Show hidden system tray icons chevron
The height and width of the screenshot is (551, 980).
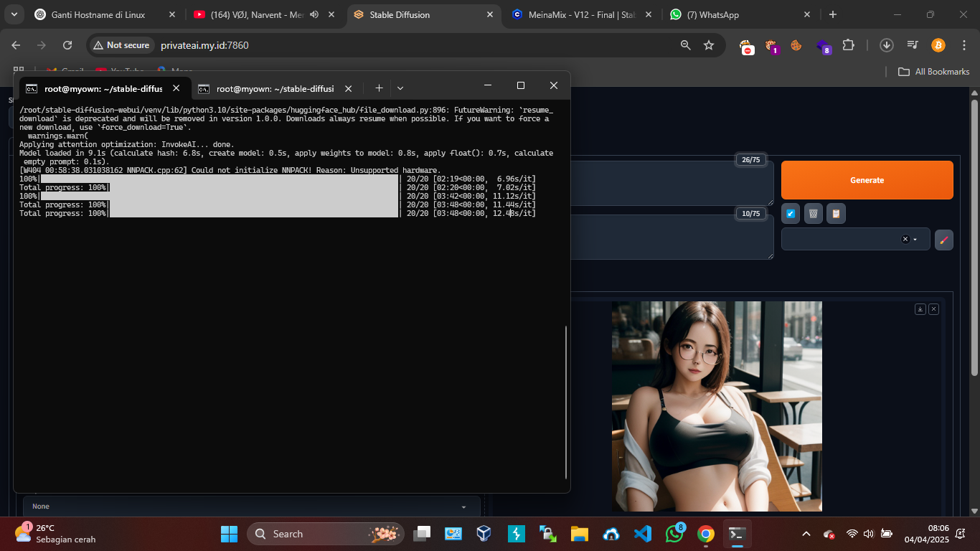(x=806, y=534)
